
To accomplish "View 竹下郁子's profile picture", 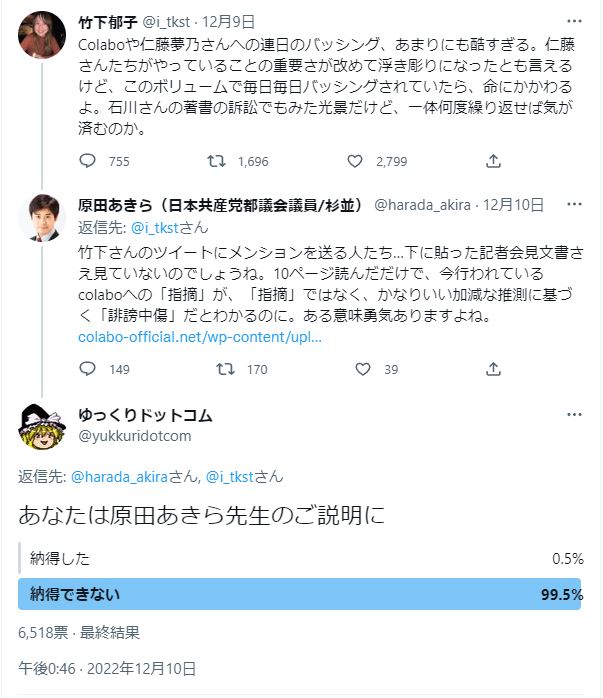I will [x=41, y=35].
